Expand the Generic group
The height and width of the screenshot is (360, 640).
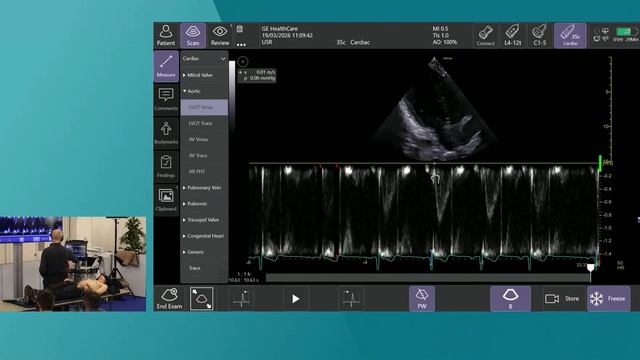pyautogui.click(x=204, y=252)
